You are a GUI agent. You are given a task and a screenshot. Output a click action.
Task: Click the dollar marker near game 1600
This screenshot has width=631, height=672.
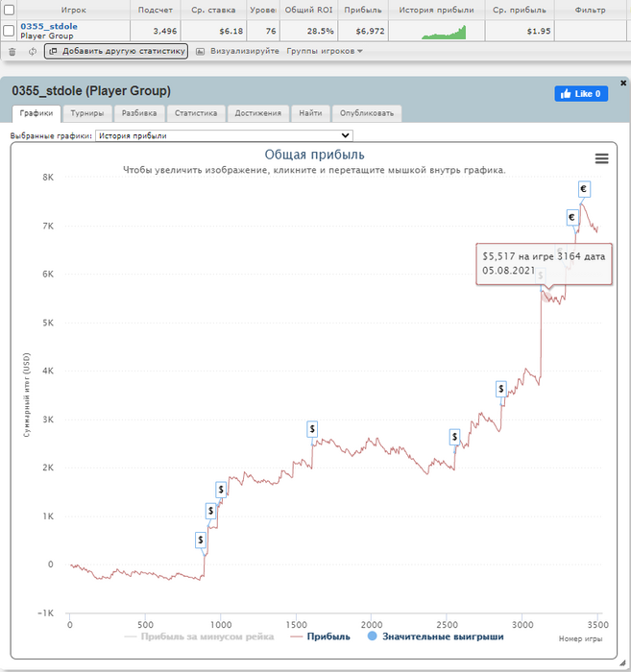pos(312,428)
